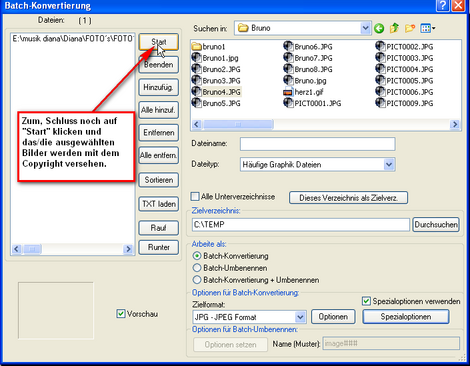
Task: Select the herz1.gif file
Action: [303, 92]
